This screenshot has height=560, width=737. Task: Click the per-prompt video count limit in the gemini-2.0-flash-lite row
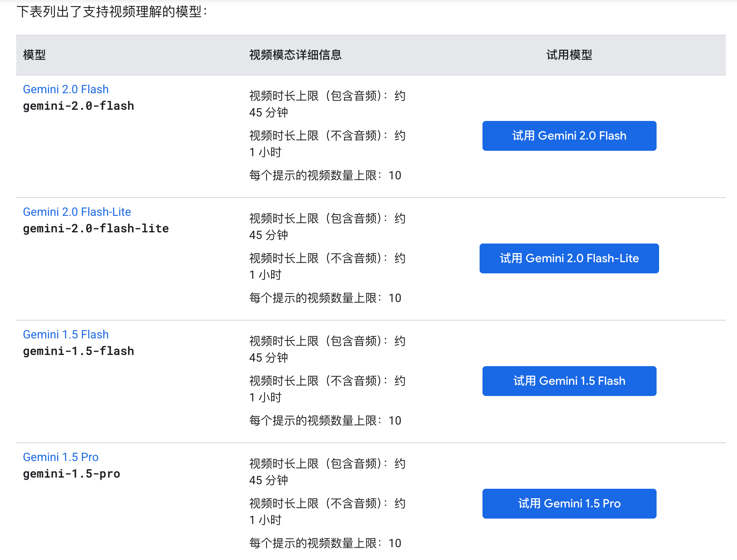pos(325,298)
